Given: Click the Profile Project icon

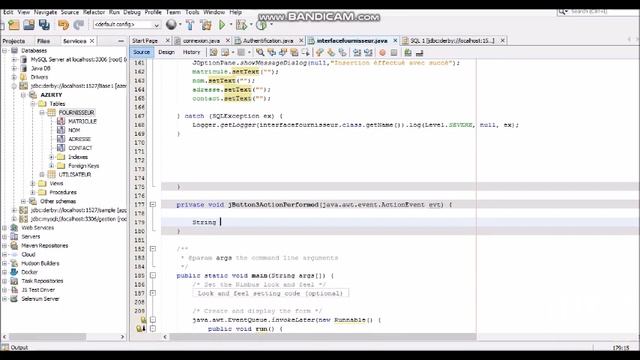Looking at the screenshot, I should point(261,25).
